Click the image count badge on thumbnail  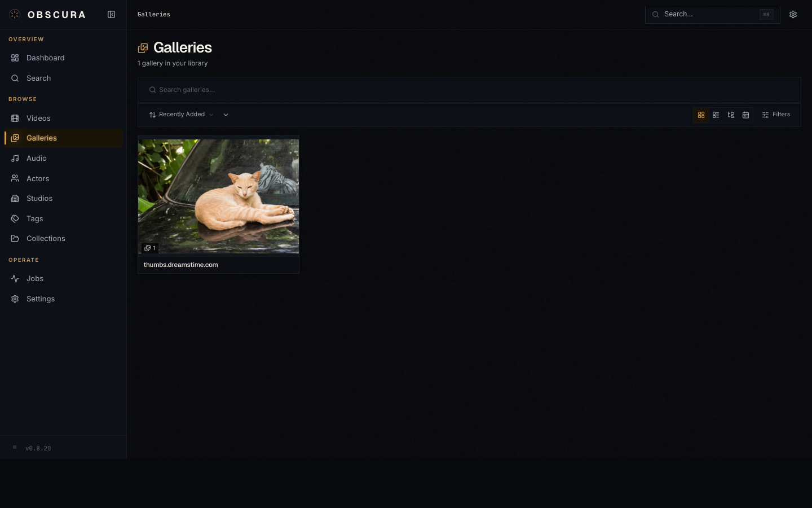pos(150,248)
